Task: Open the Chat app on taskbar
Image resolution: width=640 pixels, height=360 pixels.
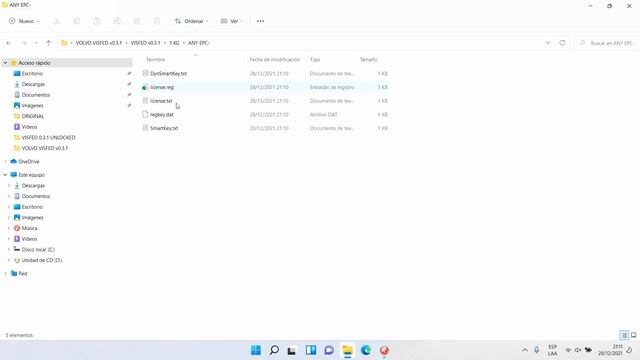Action: (329, 350)
